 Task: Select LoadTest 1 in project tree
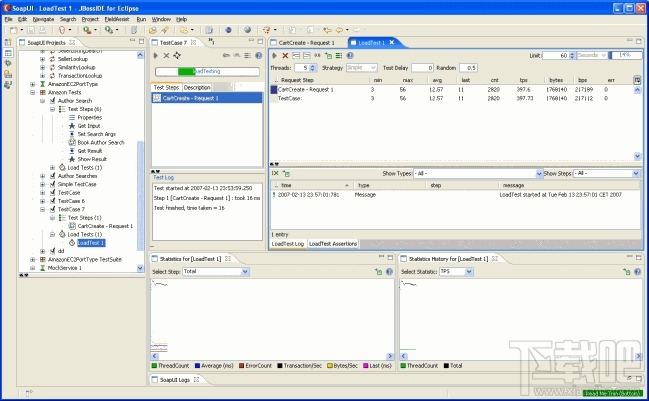coord(91,243)
